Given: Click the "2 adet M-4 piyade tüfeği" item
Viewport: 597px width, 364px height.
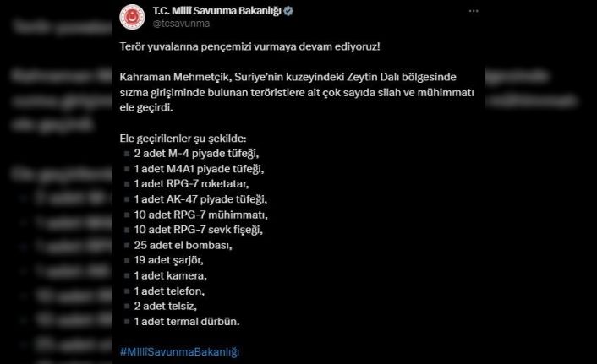Looking at the screenshot, I should click(194, 153).
